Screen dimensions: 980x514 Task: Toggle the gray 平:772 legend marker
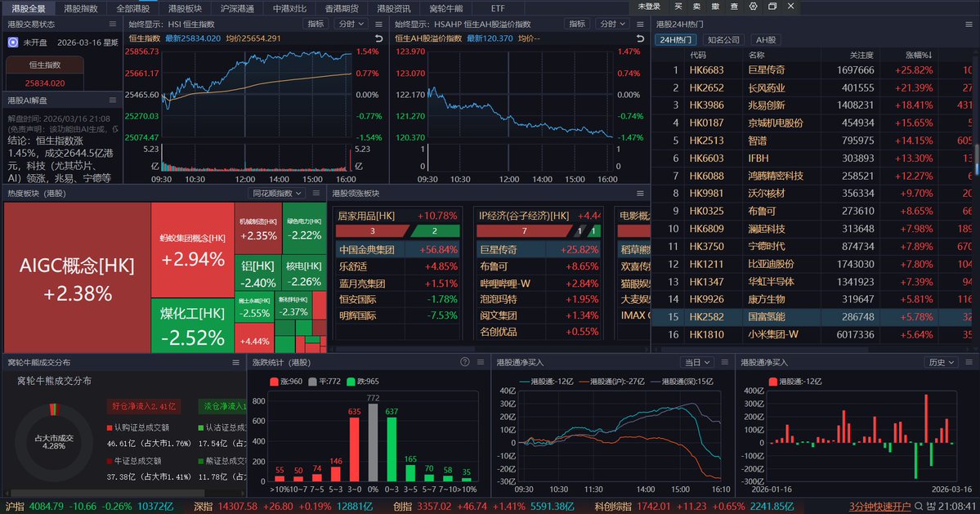point(312,382)
